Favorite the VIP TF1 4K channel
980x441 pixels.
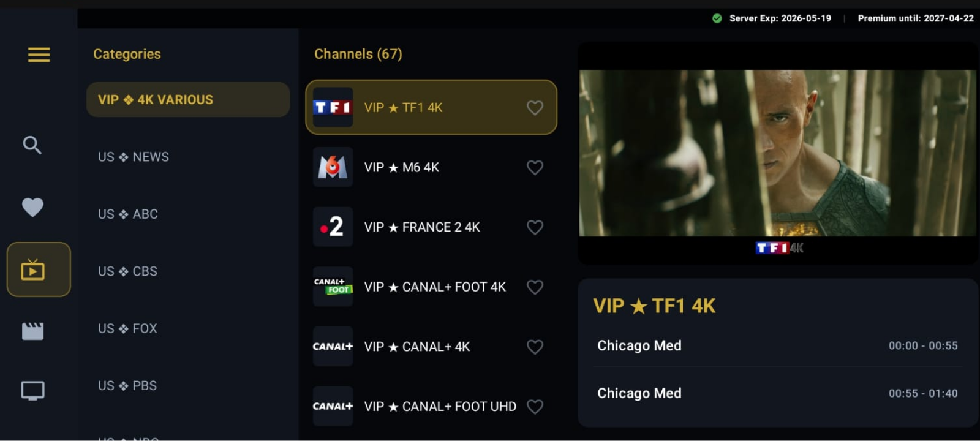pos(535,107)
